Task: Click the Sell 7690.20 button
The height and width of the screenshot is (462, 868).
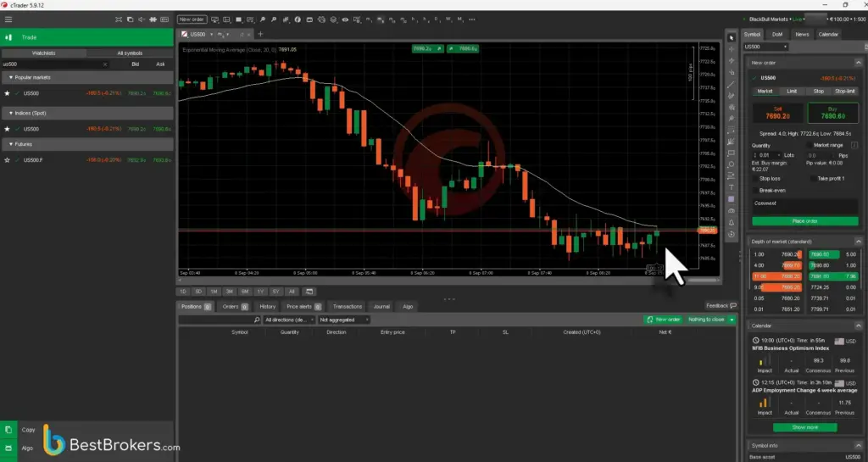Action: tap(777, 113)
